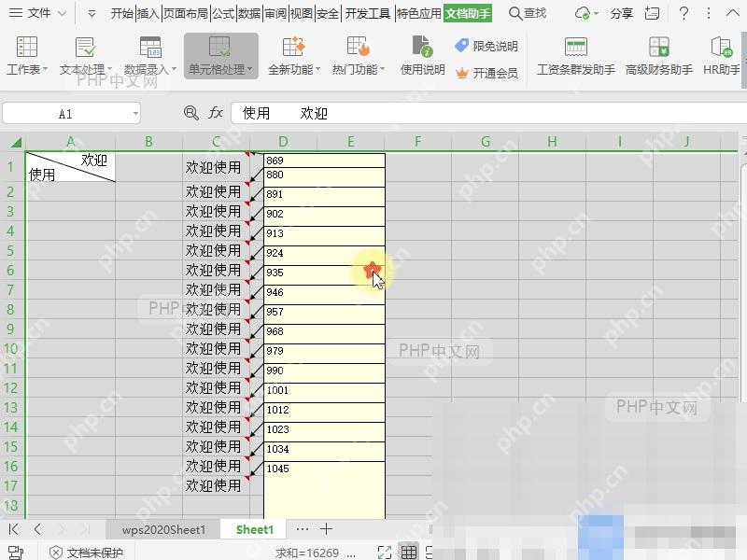Click the zoom magnifier icon beside fx
The height and width of the screenshot is (560, 747).
point(191,113)
